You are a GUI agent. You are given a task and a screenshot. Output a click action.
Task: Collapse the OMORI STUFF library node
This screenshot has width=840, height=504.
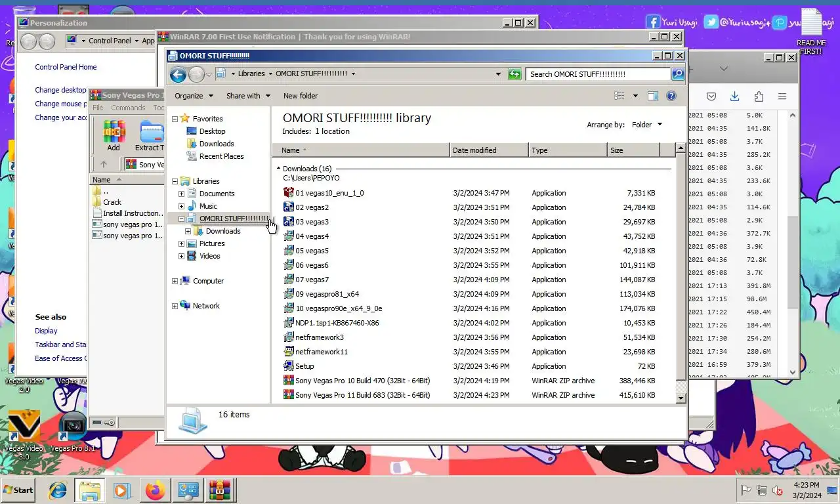pos(182,219)
